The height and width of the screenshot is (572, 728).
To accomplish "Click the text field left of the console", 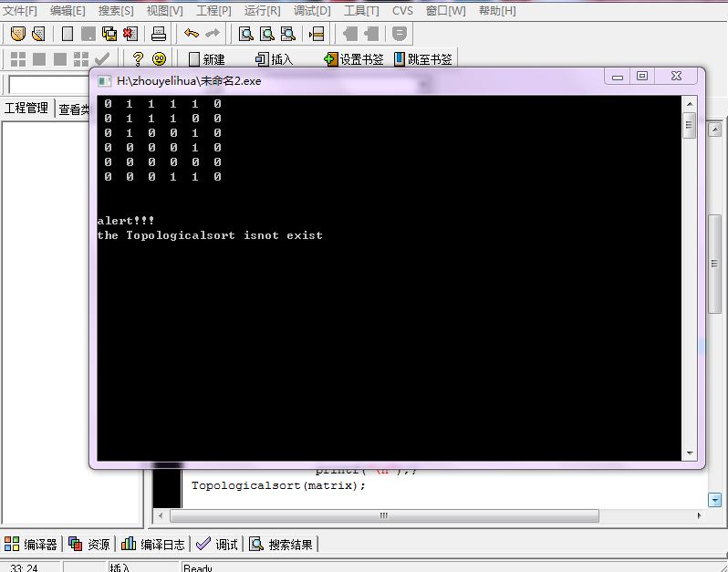I will coord(48,85).
